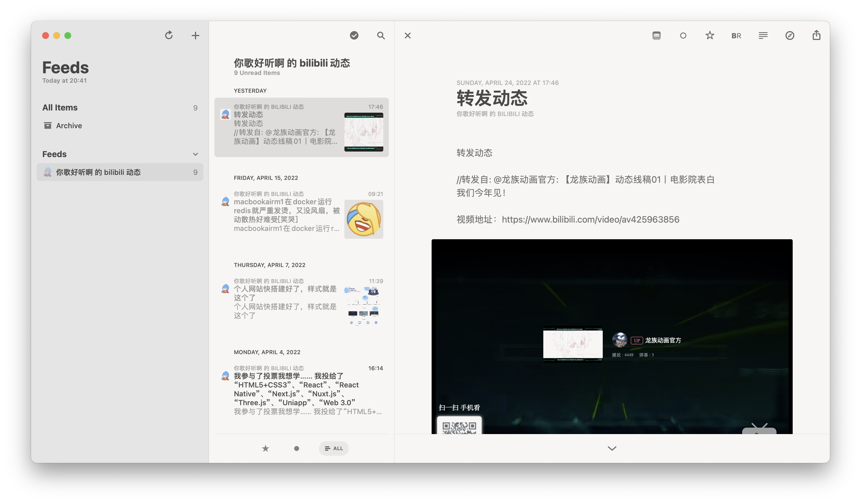Click the 龙族动画 video thumbnail in article

tap(573, 344)
